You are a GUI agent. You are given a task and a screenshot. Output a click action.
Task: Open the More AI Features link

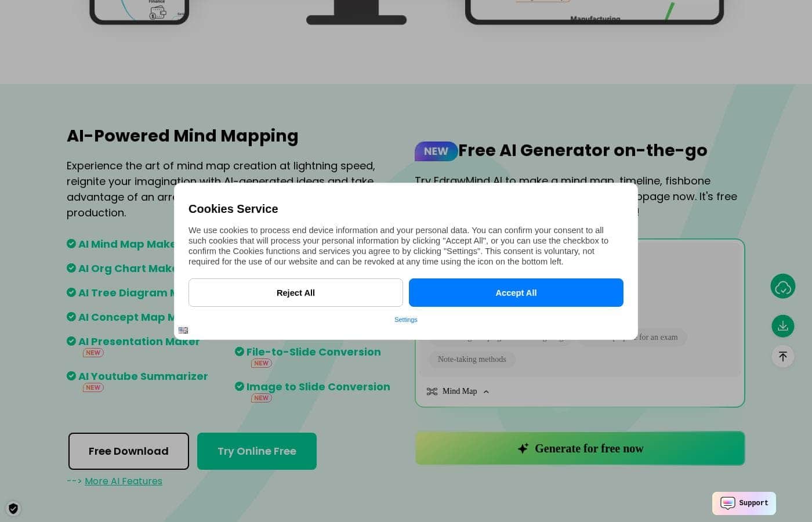click(124, 481)
